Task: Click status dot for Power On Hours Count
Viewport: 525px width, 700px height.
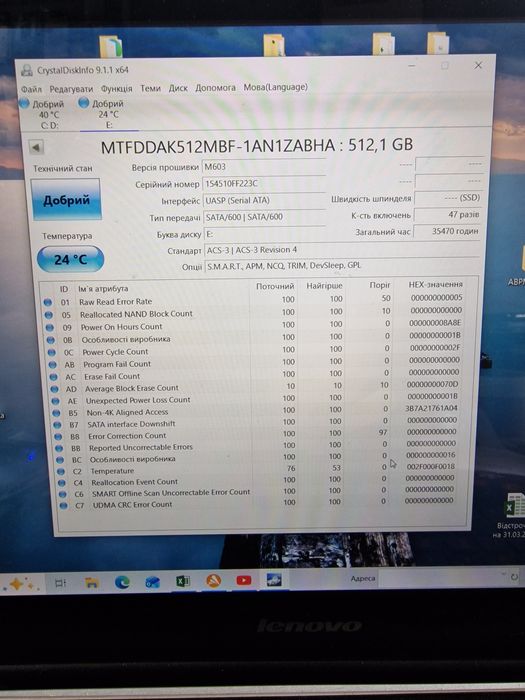Action: 50,327
